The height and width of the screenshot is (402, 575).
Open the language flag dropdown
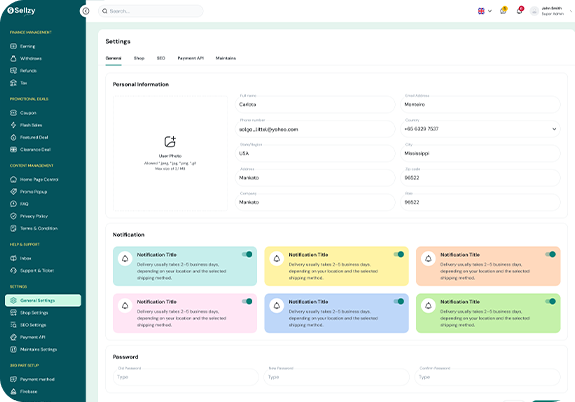(484, 11)
